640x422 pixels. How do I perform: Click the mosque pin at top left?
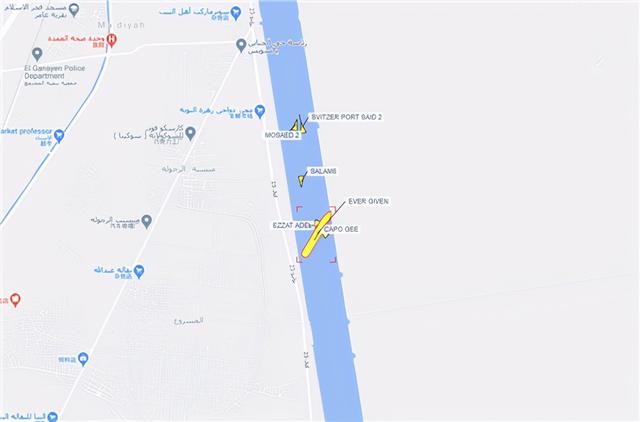click(x=74, y=10)
